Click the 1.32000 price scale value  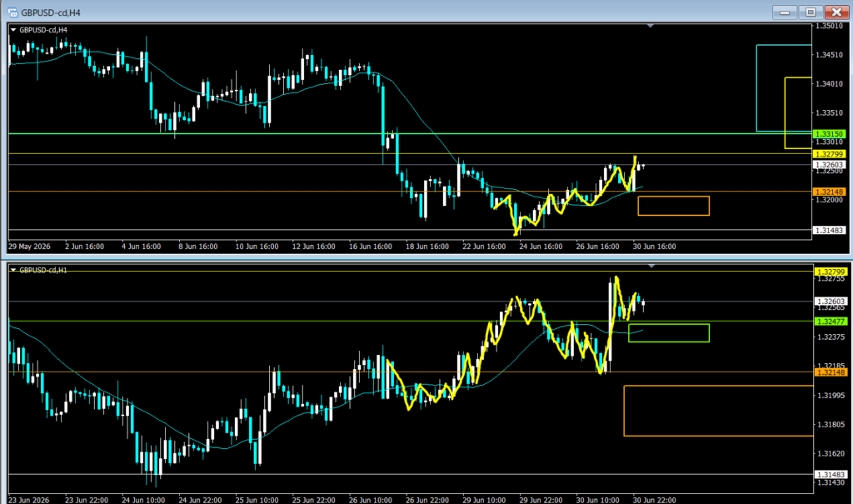tap(829, 200)
